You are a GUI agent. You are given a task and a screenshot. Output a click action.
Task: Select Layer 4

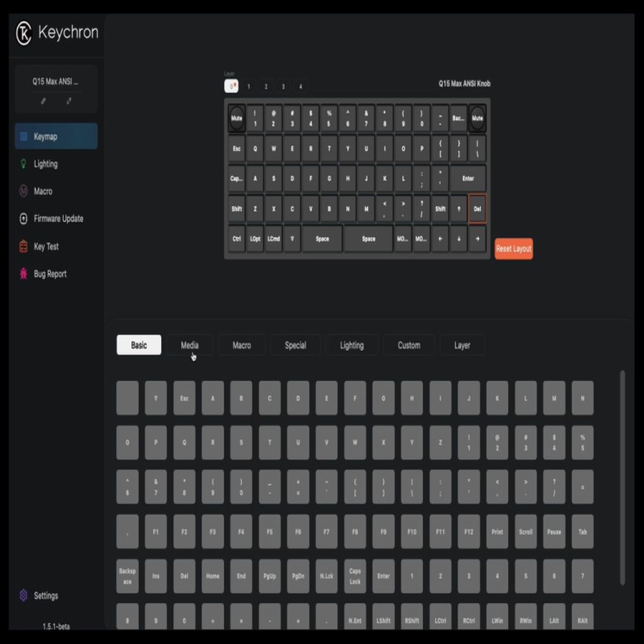coord(300,86)
